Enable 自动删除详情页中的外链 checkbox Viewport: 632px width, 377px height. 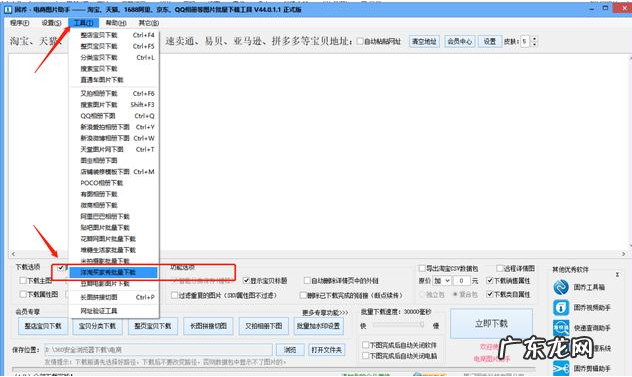click(x=307, y=280)
